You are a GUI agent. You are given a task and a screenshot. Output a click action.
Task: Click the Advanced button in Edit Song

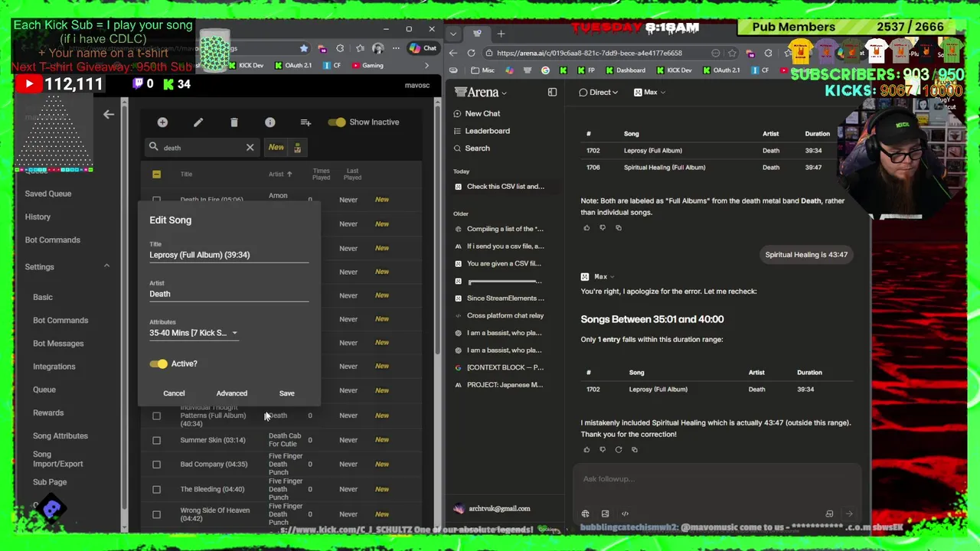coord(232,393)
